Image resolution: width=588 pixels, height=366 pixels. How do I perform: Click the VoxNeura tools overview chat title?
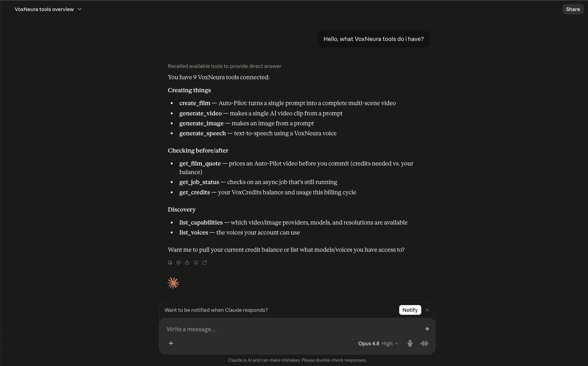44,9
